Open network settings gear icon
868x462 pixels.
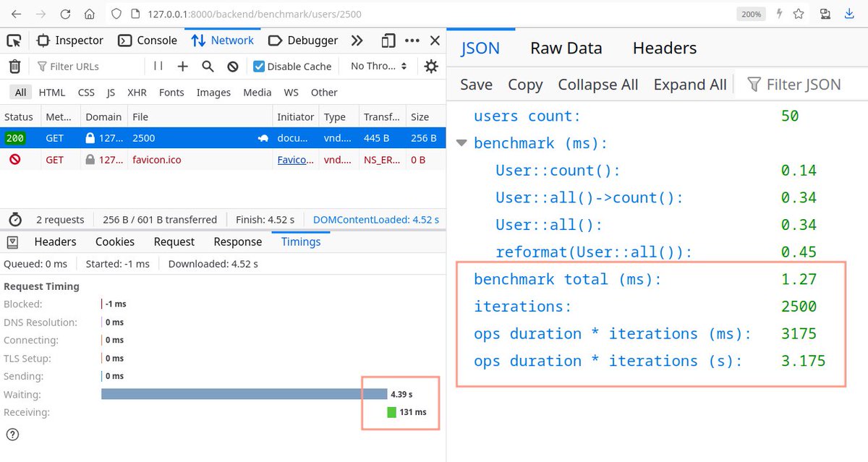[x=431, y=67]
